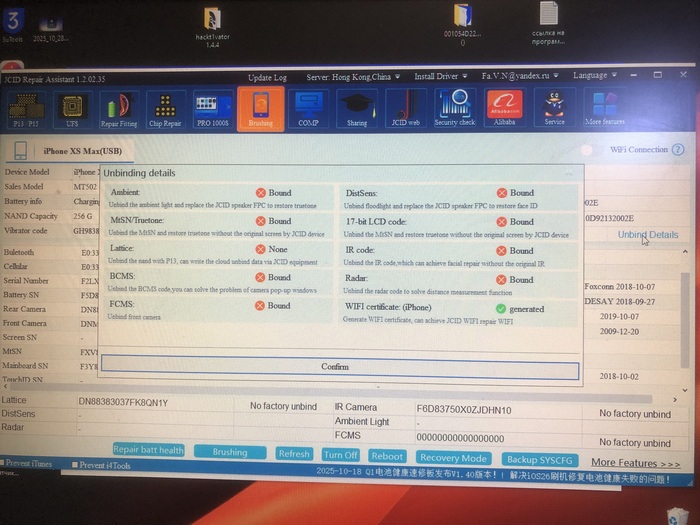700x525 pixels.
Task: Toggle the WiFi Connection switch
Action: [678, 149]
